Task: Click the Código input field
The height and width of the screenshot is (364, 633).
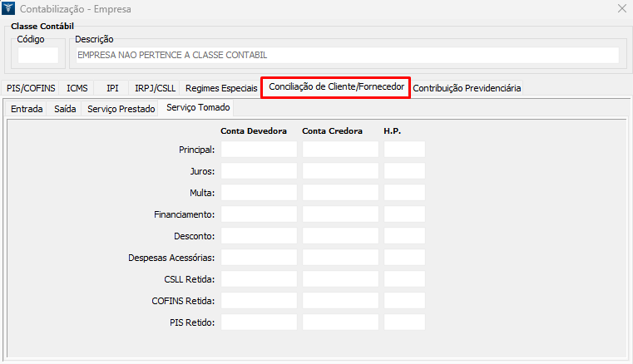Action: click(x=38, y=56)
